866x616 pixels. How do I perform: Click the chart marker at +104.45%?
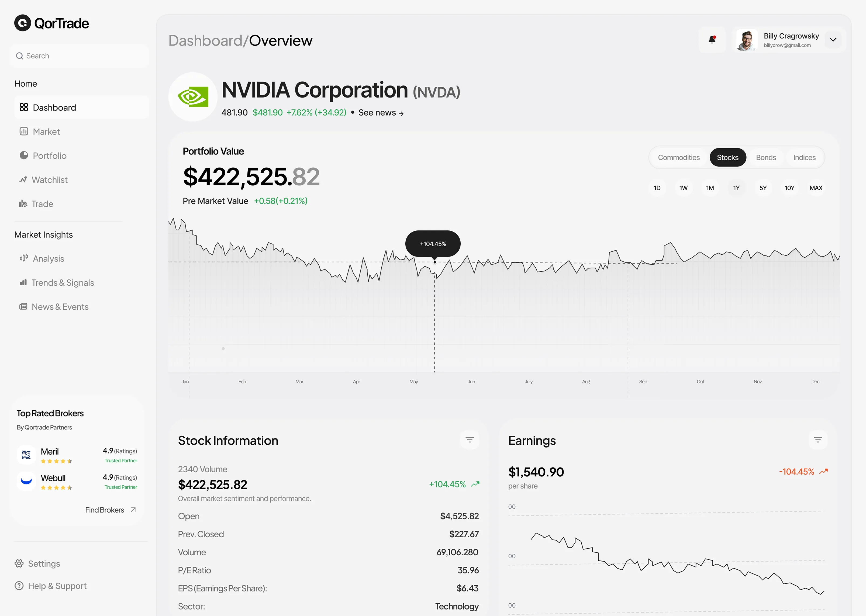click(x=435, y=262)
